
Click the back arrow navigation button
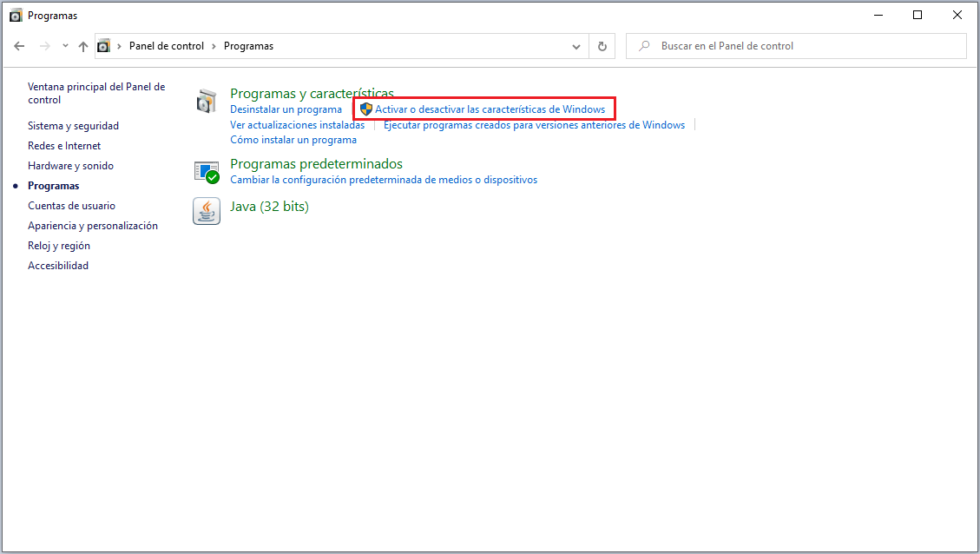pyautogui.click(x=19, y=46)
